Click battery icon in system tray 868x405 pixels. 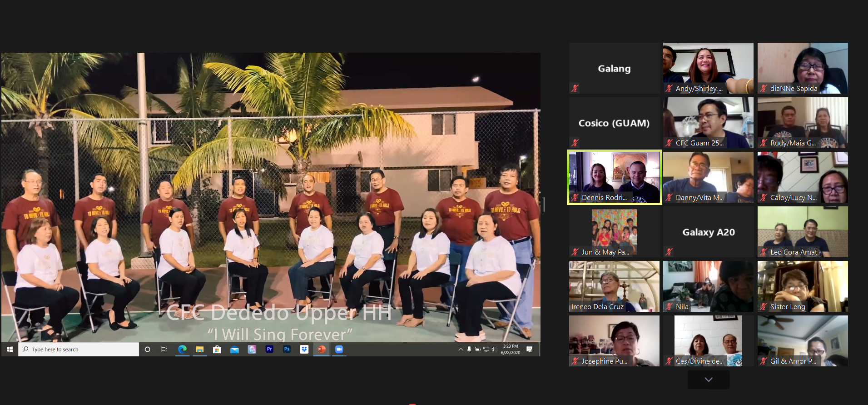click(x=477, y=349)
